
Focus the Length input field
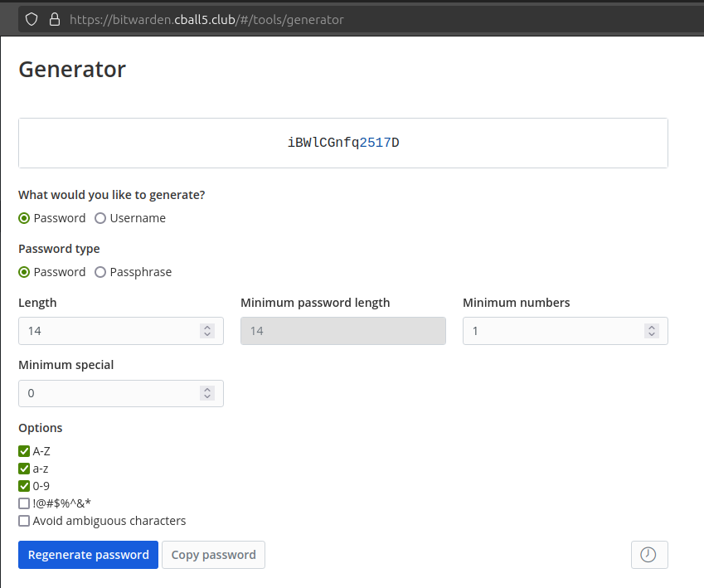[121, 331]
